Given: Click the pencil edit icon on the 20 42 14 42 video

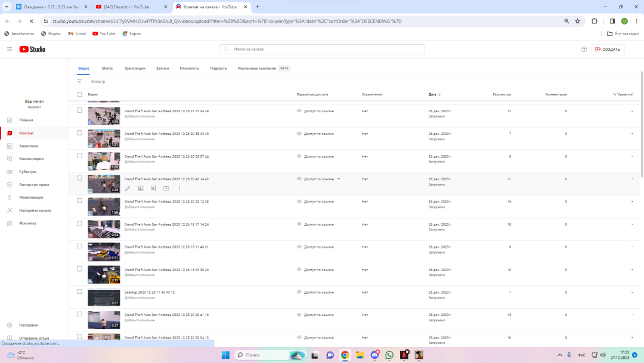Looking at the screenshot, I should (x=128, y=188).
